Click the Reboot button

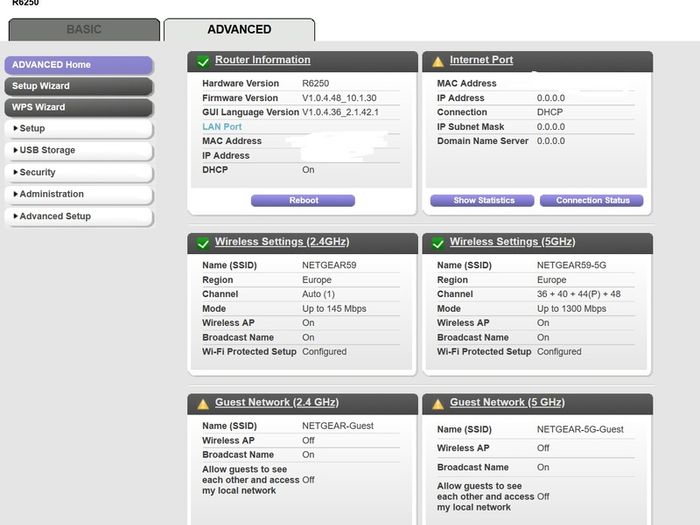[x=303, y=200]
